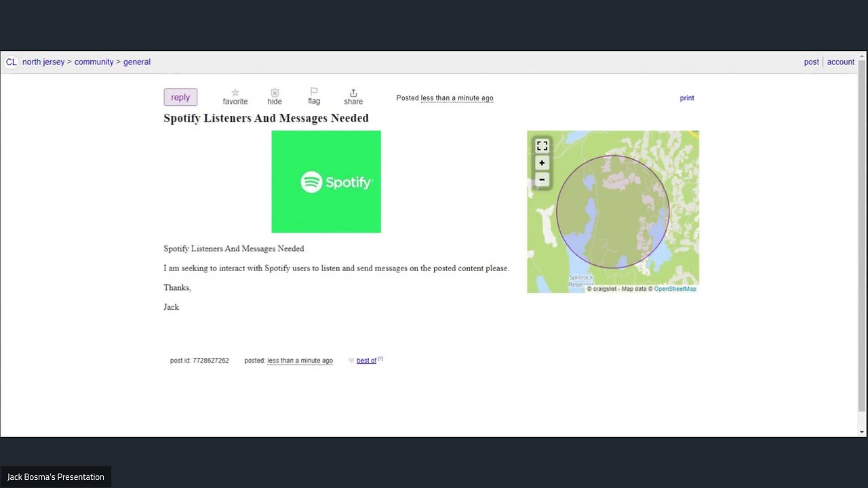The image size is (868, 488).
Task: Click the CL craigslist logo
Action: click(12, 62)
